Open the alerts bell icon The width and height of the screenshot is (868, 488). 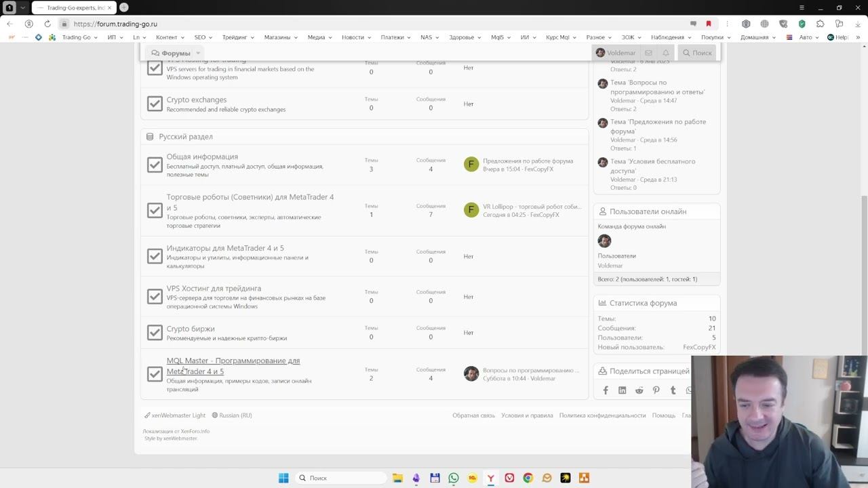click(x=666, y=53)
